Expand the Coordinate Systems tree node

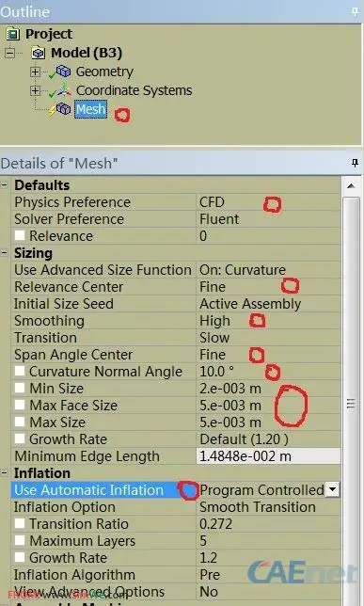click(35, 90)
